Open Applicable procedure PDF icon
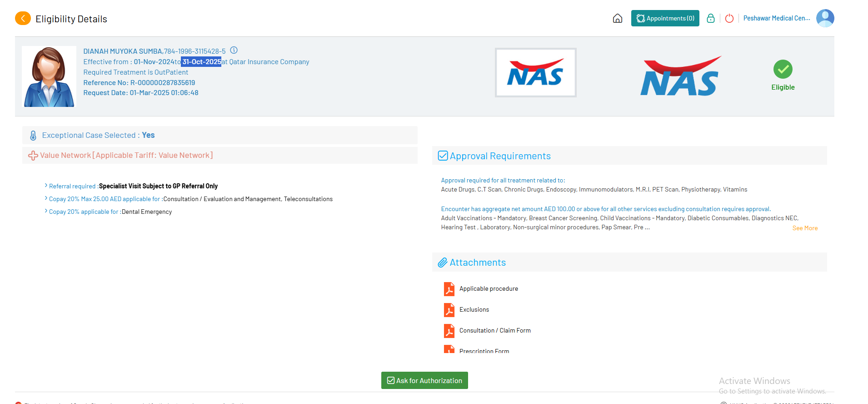This screenshot has height=404, width=868. tap(449, 289)
